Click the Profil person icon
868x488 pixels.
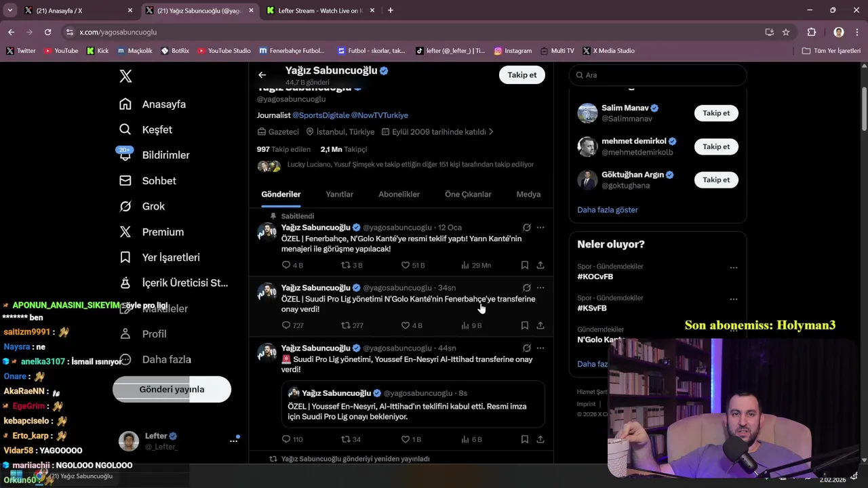(125, 334)
